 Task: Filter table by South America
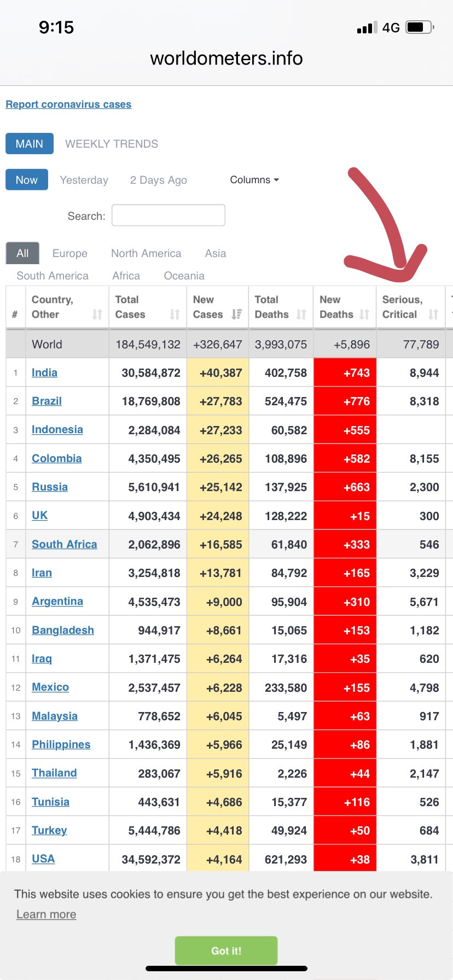point(53,276)
